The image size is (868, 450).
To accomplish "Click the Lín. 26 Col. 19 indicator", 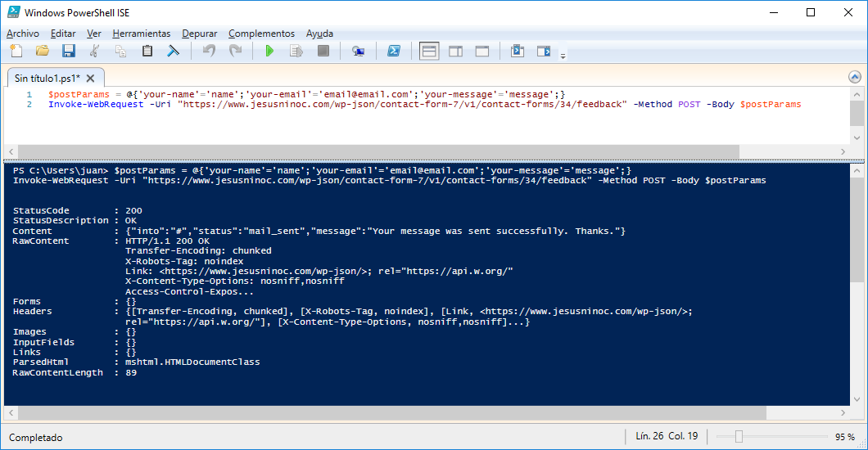I will [x=667, y=436].
